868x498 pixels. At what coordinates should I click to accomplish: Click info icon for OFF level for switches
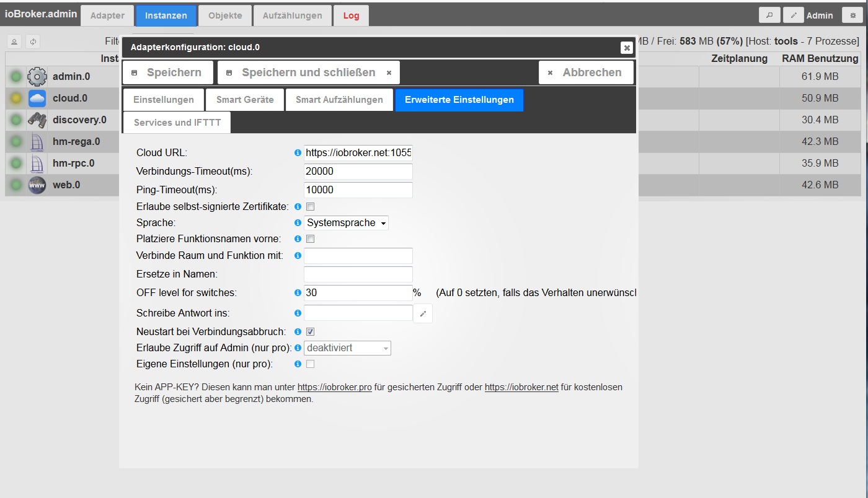pyautogui.click(x=298, y=293)
